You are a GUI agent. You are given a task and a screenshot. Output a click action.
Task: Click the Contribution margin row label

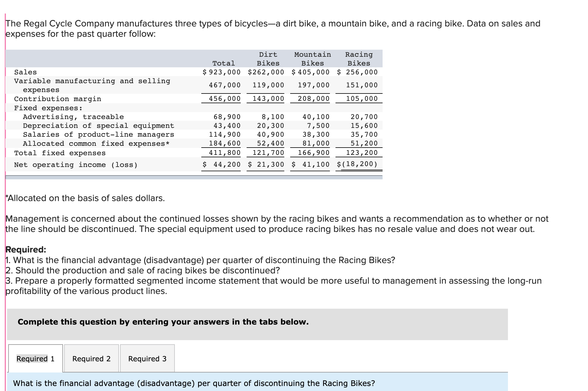tap(58, 99)
